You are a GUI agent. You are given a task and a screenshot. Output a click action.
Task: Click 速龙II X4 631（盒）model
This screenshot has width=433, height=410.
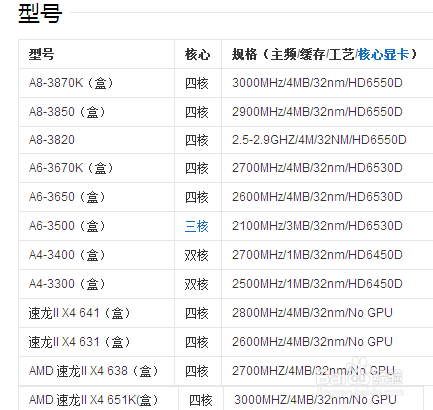pos(79,342)
